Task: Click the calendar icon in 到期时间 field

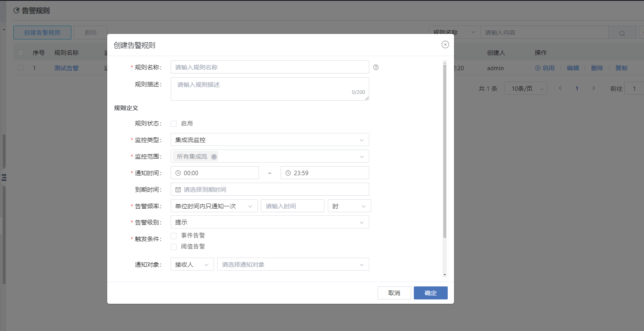Action: pyautogui.click(x=178, y=190)
